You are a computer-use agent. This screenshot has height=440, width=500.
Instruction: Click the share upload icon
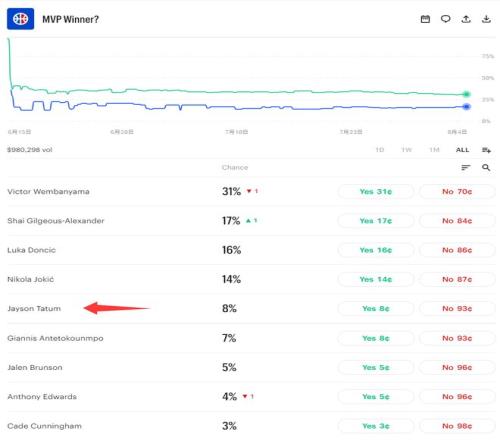pyautogui.click(x=466, y=19)
